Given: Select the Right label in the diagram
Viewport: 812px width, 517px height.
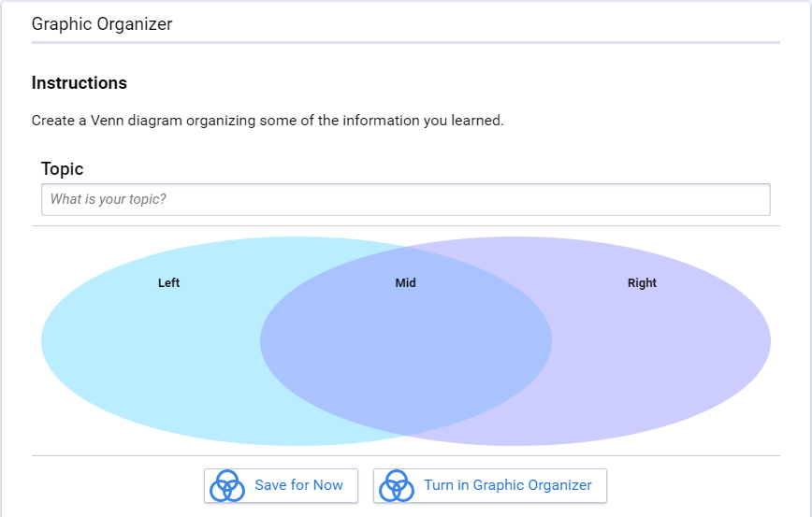Looking at the screenshot, I should (x=642, y=283).
